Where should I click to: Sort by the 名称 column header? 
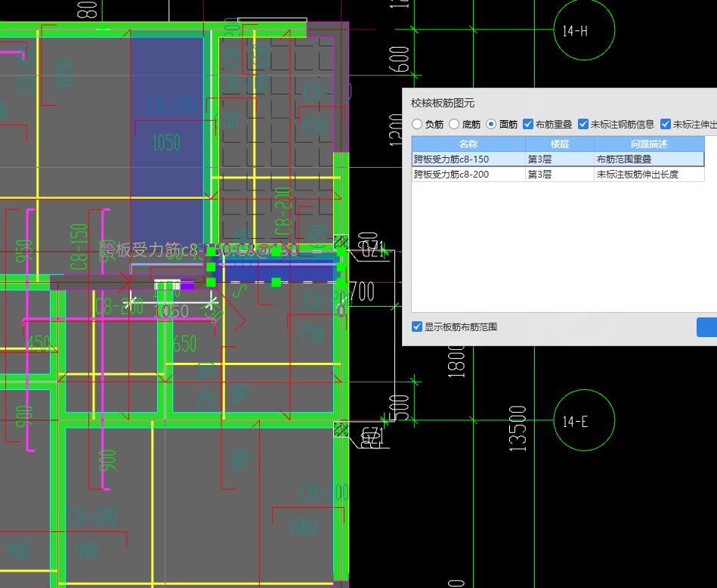pyautogui.click(x=468, y=144)
